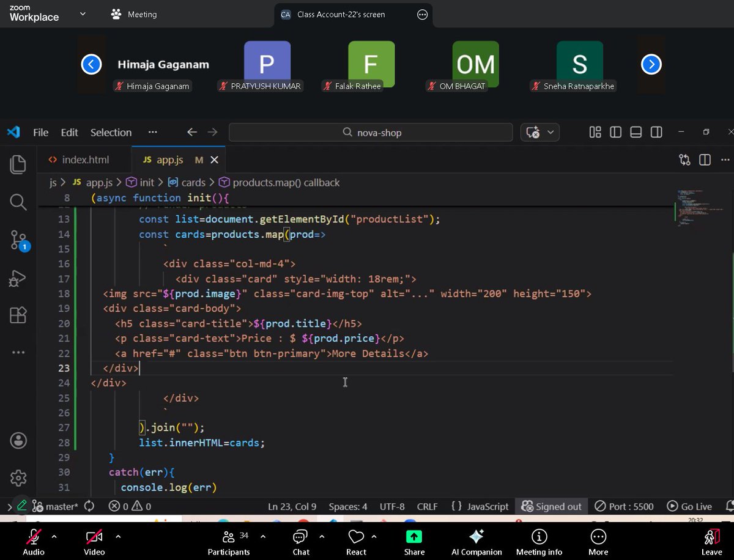Click Ln 23, Col 9 in the status bar

click(x=292, y=506)
